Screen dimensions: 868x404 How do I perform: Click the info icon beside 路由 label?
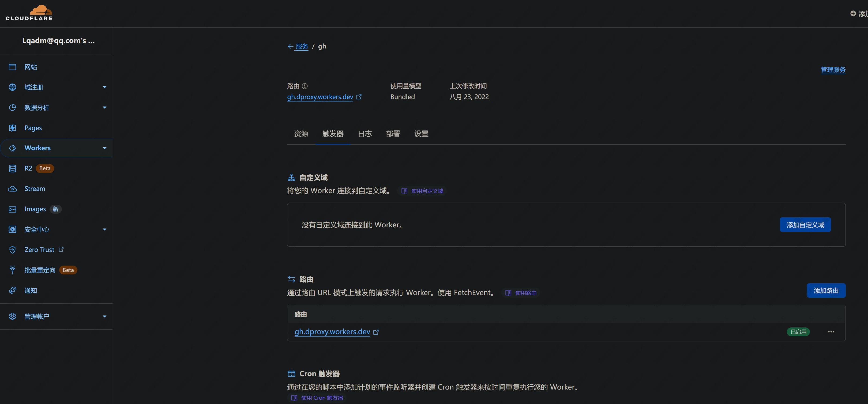click(x=305, y=86)
